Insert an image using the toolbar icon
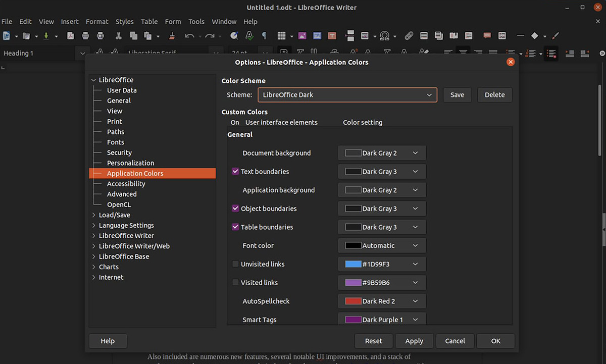Viewport: 606px width, 364px height. [302, 36]
